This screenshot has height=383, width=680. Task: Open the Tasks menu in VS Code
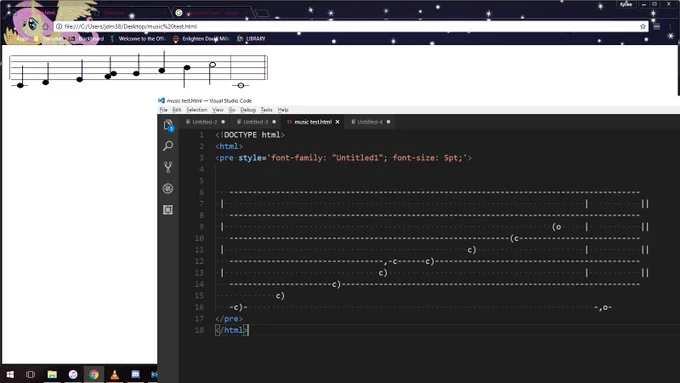click(x=266, y=110)
